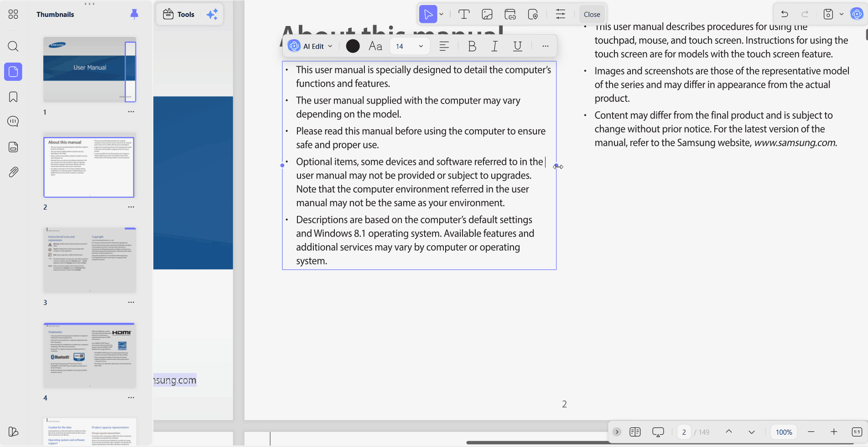Expand the save options dropdown arrow

tap(842, 14)
